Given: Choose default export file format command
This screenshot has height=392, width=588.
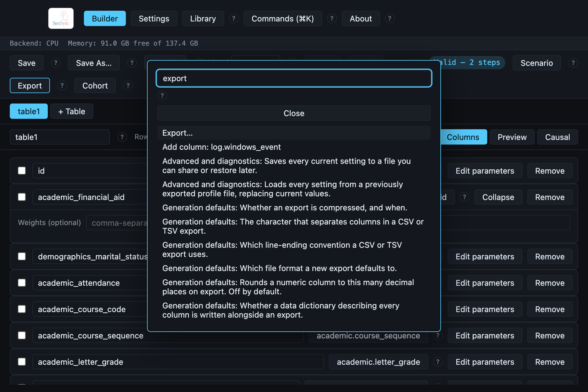Looking at the screenshot, I should pos(294,268).
